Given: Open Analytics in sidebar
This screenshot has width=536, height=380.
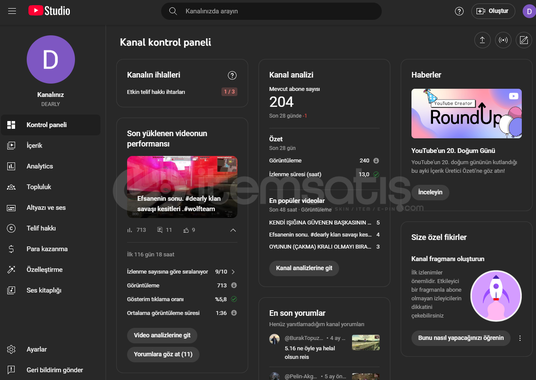Looking at the screenshot, I should point(51,166).
